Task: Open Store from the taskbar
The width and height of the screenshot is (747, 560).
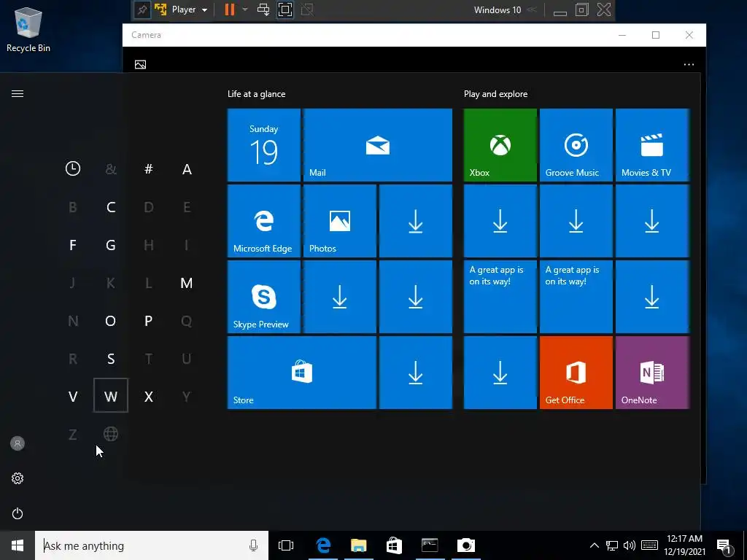Action: coord(394,545)
